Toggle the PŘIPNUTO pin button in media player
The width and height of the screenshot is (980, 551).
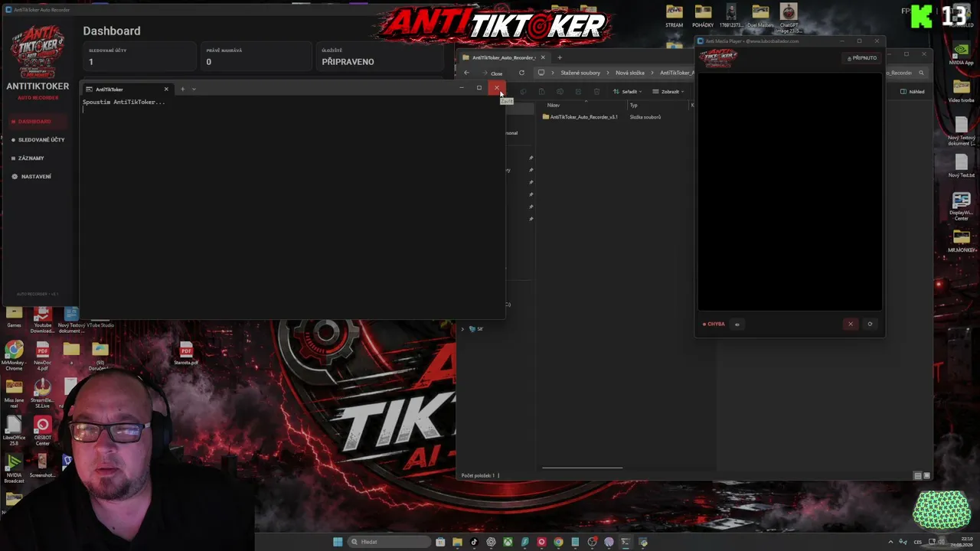pyautogui.click(x=862, y=58)
